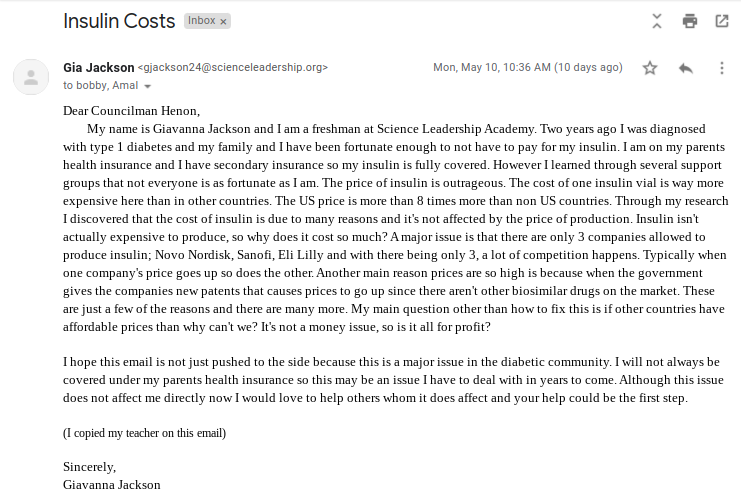The height and width of the screenshot is (497, 741).
Task: Click the sender name Gia Jackson
Action: pos(97,67)
